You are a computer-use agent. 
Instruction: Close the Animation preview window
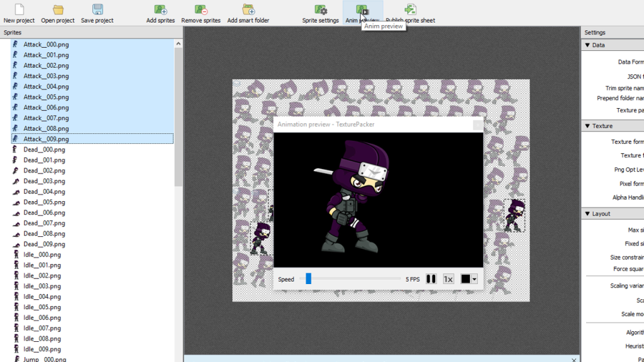click(x=478, y=124)
